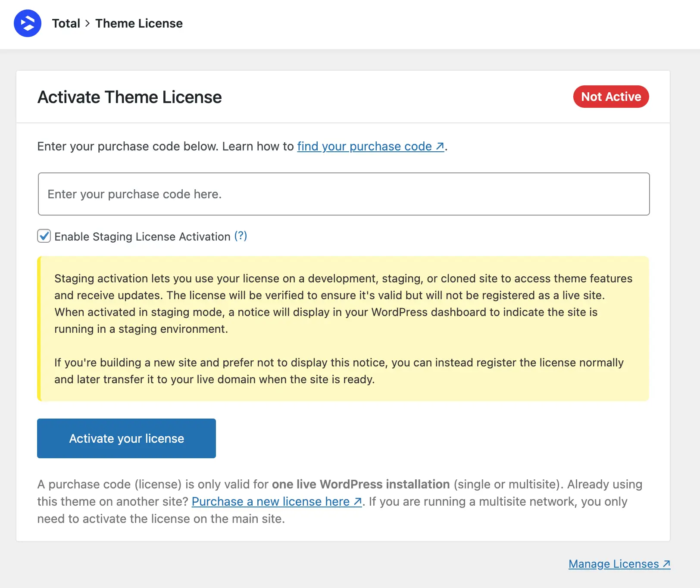Click the external-link arrow beside Manage Licenses

(666, 564)
